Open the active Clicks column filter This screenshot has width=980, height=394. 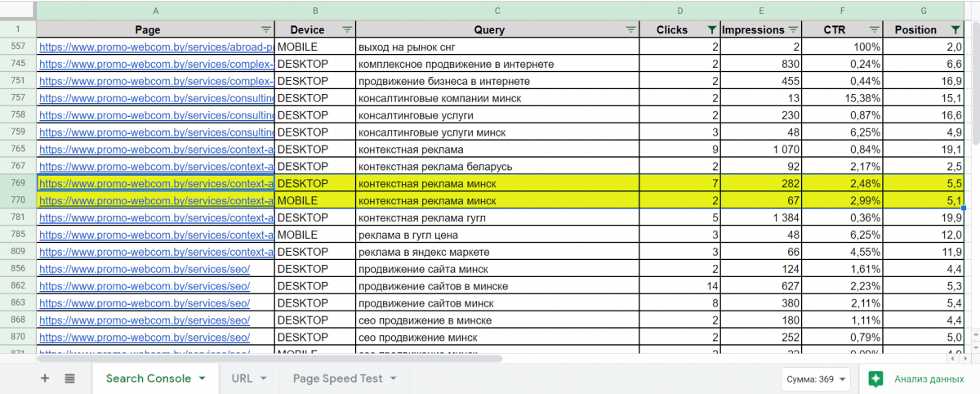(710, 29)
